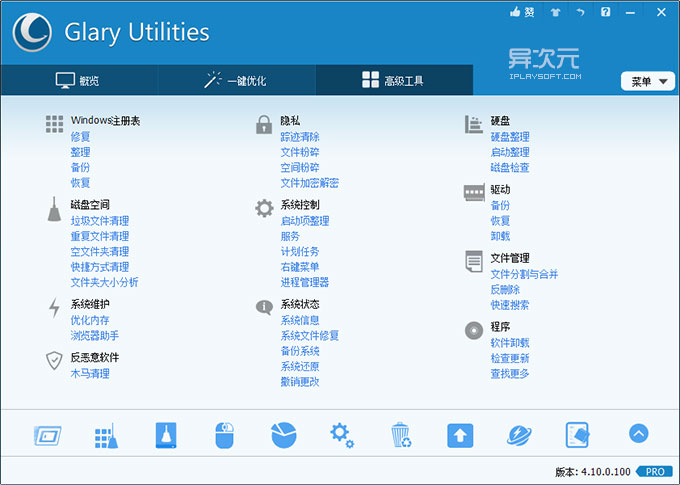Open 系统信息 link
Viewport: 680px width, 485px height.
pyautogui.click(x=300, y=320)
